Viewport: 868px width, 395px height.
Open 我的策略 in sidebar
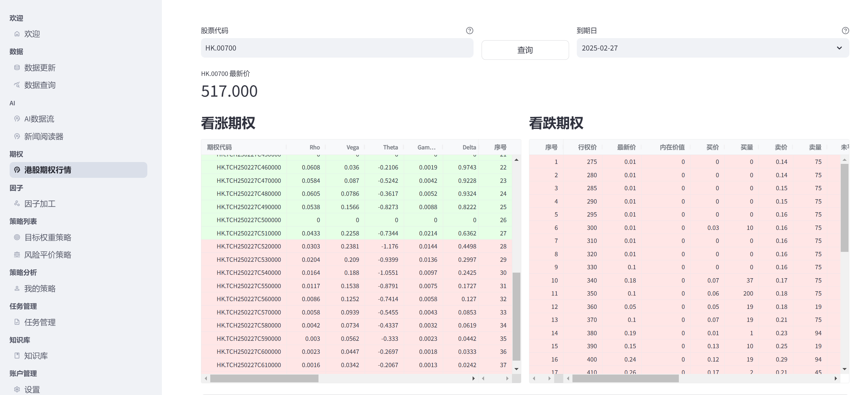coord(40,289)
